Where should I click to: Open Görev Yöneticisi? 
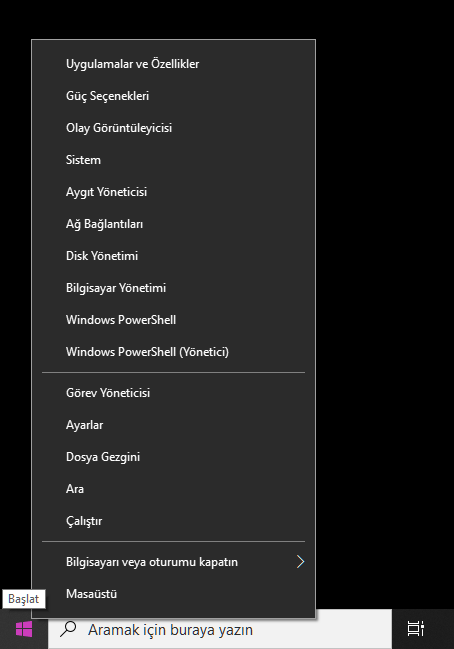tap(173, 393)
